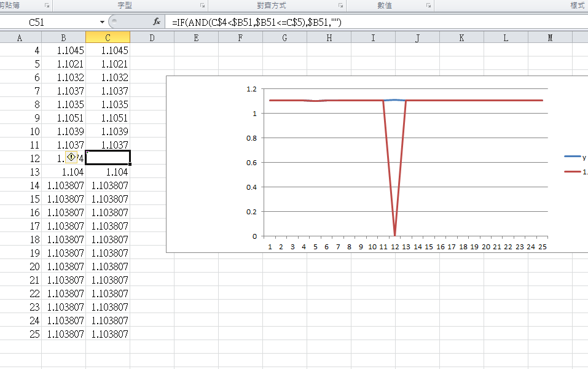Select cell with 1.1039 in column C
This screenshot has width=588, height=369.
coord(108,131)
